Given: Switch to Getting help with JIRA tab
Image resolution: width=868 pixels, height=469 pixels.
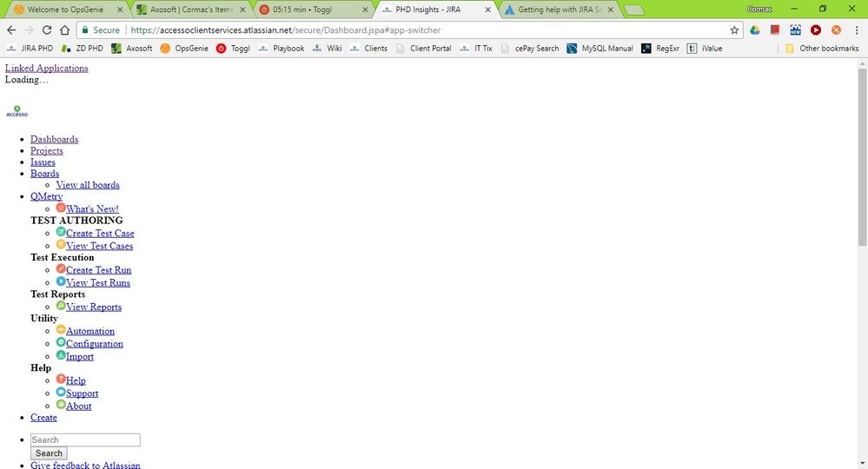Looking at the screenshot, I should coord(560,10).
